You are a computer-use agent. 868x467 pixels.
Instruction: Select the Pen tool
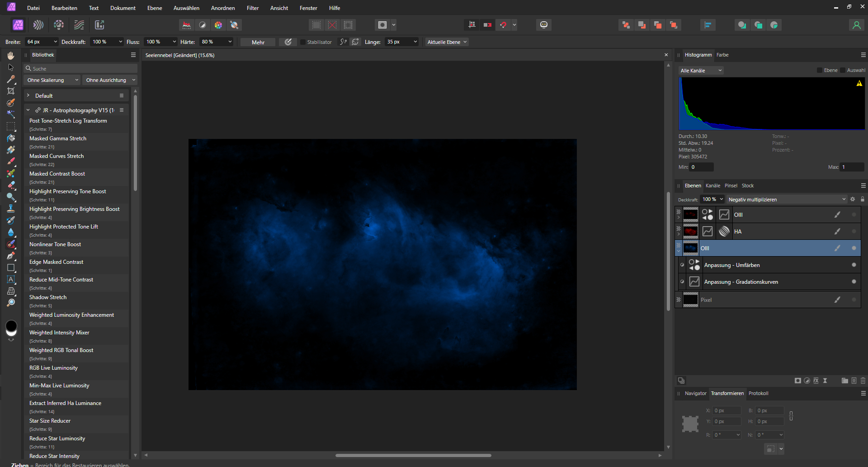(11, 256)
